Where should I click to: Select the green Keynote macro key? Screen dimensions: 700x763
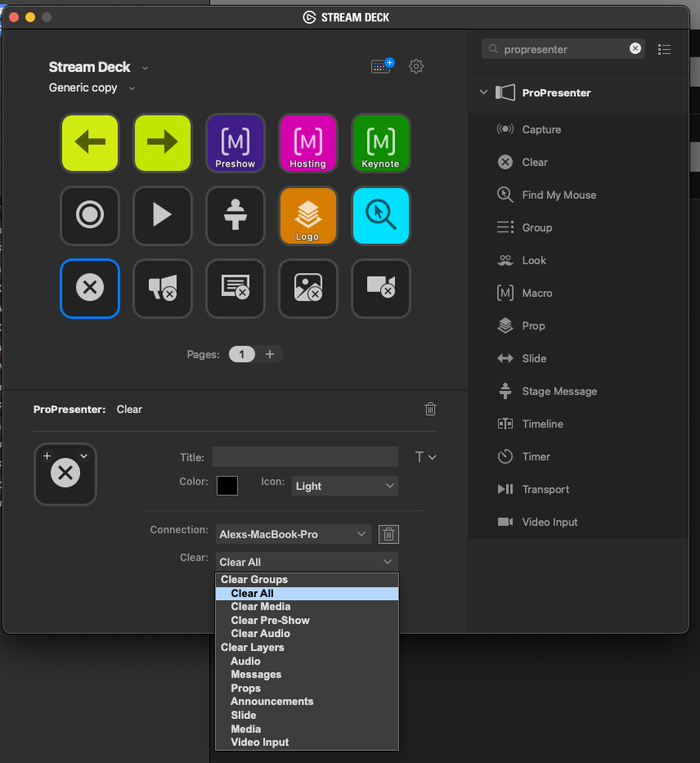click(x=381, y=143)
